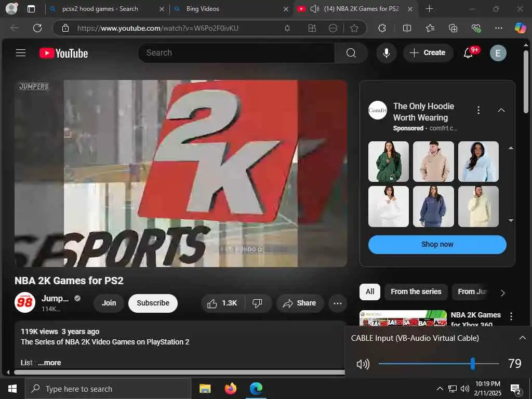Open more actions ellipsis beside Share

337,303
